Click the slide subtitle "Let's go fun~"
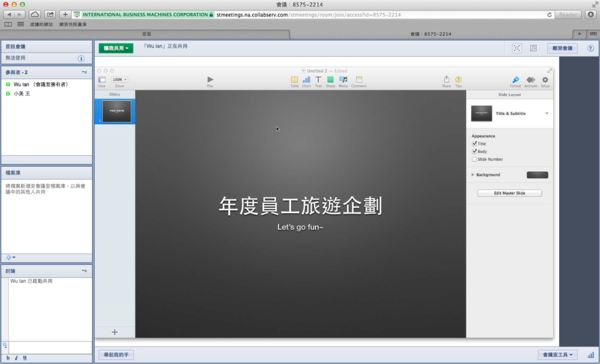 pyautogui.click(x=300, y=227)
